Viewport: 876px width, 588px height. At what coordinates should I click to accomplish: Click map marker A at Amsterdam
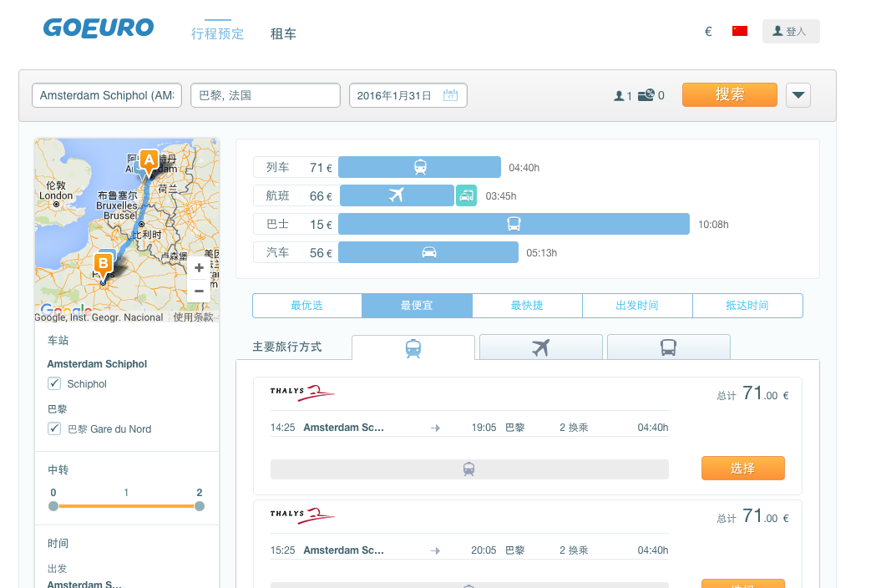(x=149, y=163)
